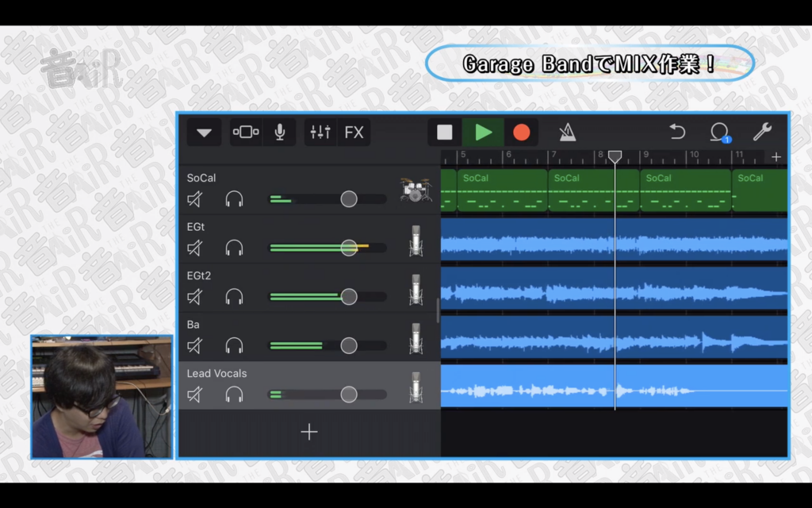Stop playback with the square button

[x=445, y=133]
